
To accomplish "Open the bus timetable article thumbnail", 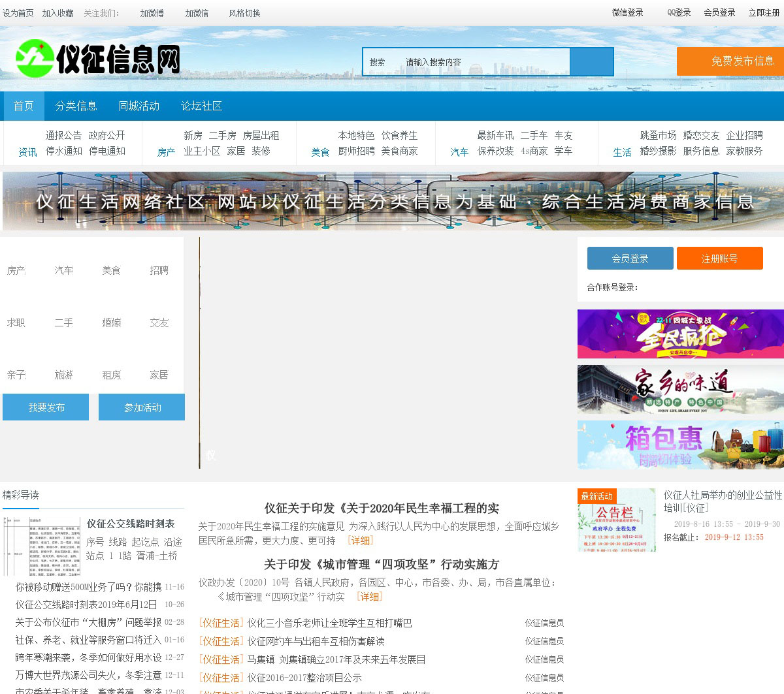I will click(x=42, y=546).
